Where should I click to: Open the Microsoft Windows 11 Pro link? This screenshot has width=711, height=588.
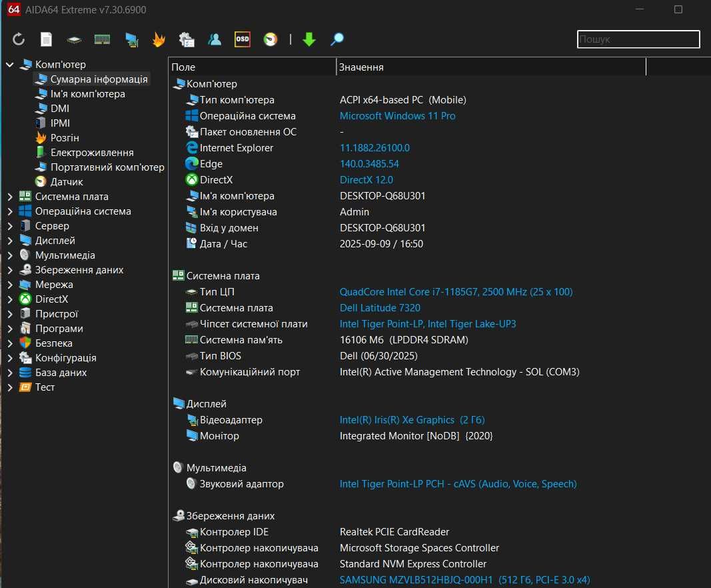(x=398, y=116)
